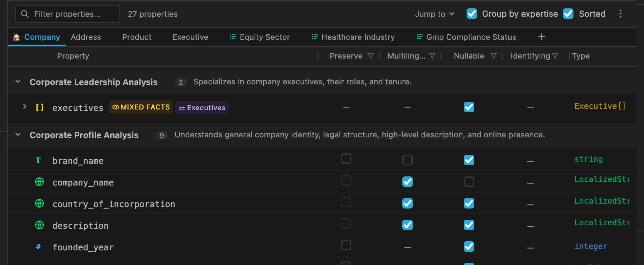Click the list icon beside Gmp Compliance Status
The image size is (644, 265).
419,37
